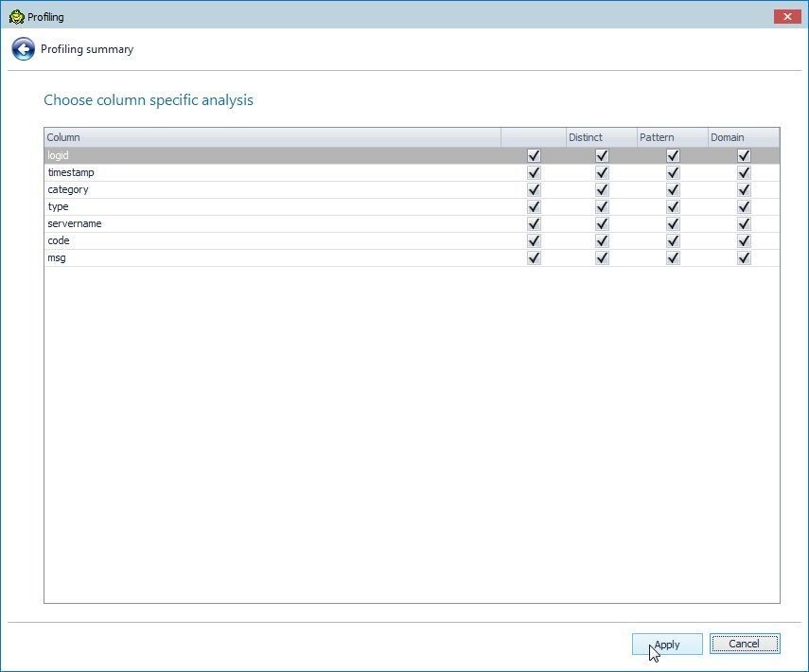The height and width of the screenshot is (672, 809).
Task: Select the category row name
Action: pos(67,189)
